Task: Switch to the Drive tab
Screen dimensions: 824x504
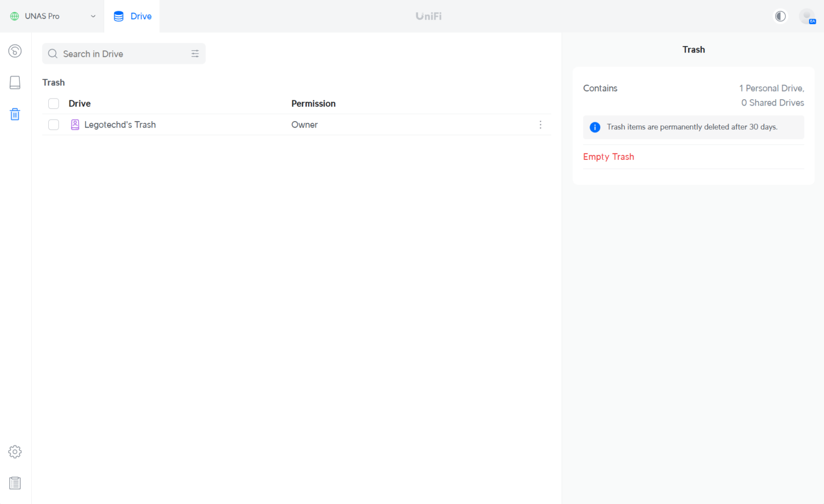Action: [132, 16]
